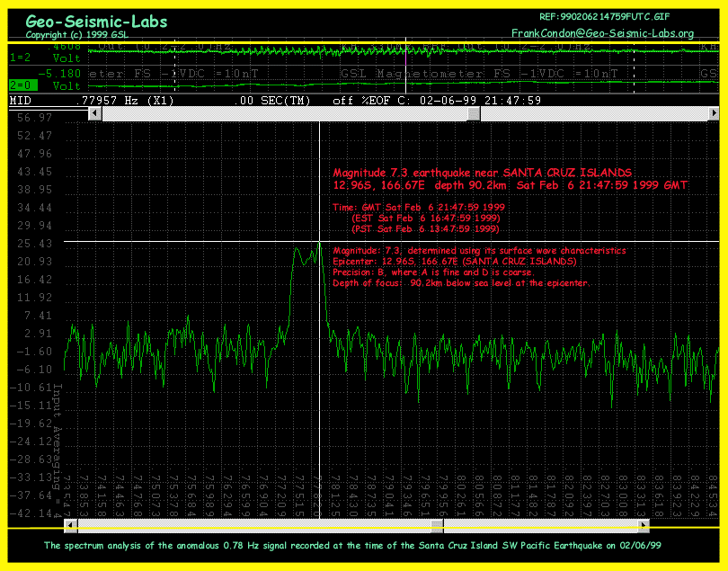Click the "-5.180" voltage reading
The image size is (728, 571).
click(x=59, y=74)
